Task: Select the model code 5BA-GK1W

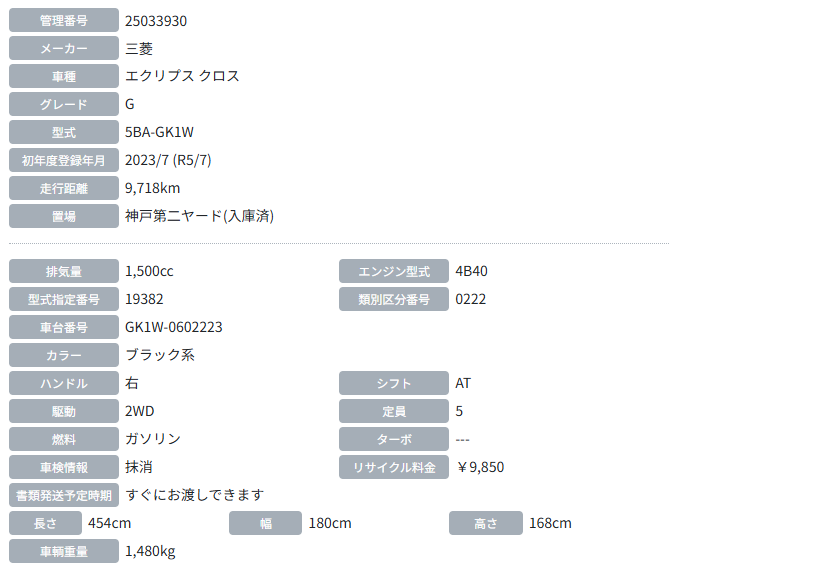Action: pos(159,132)
